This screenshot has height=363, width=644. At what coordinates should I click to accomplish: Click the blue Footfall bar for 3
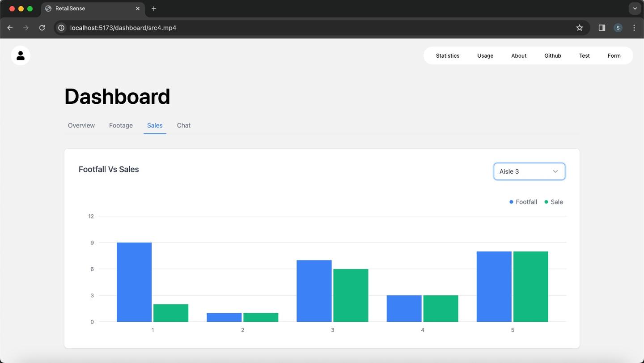click(314, 291)
